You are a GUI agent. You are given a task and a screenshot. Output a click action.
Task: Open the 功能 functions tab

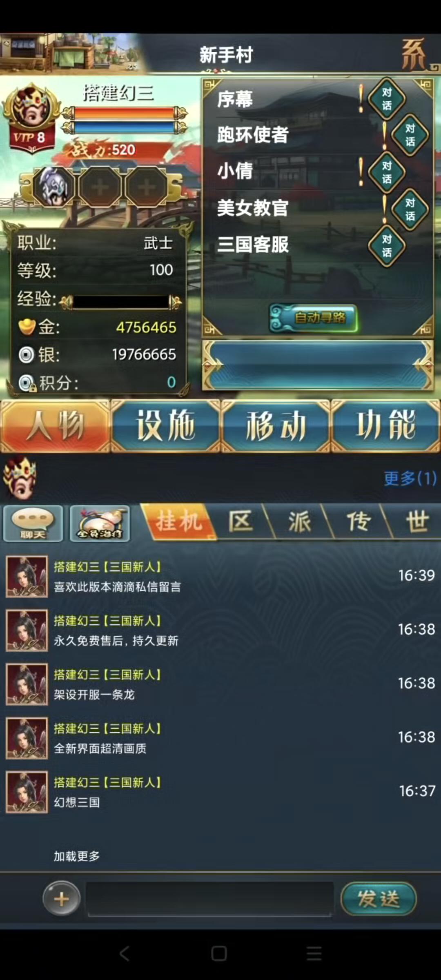click(x=385, y=426)
